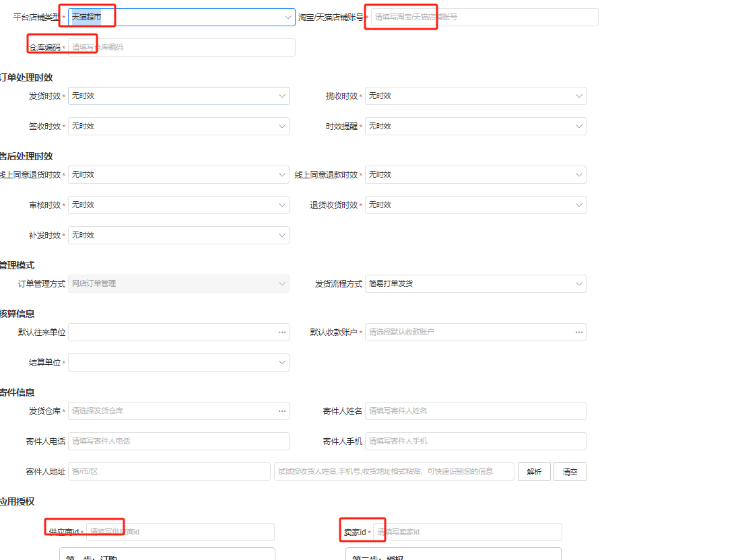Click the 核算信息 section heading
The image size is (734, 560).
(x=18, y=314)
